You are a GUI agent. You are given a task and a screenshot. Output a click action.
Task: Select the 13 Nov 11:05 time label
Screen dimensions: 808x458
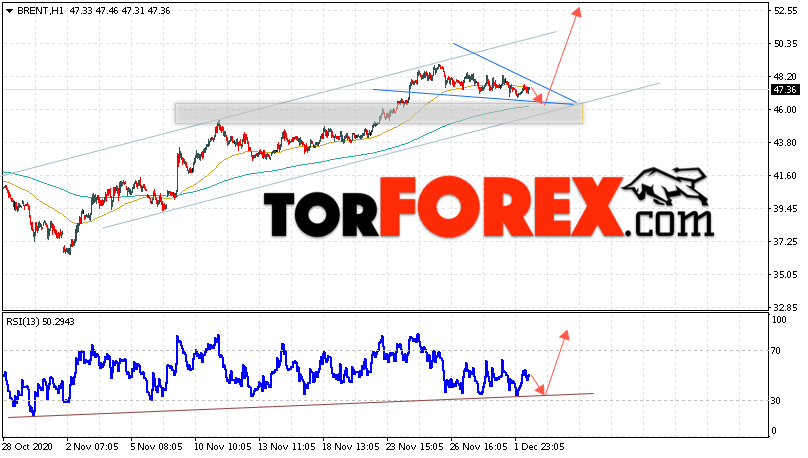[x=287, y=447]
